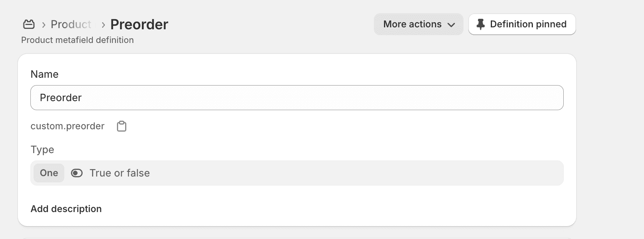
Task: Click the custom.preorder namespace and key text
Action: pyautogui.click(x=67, y=126)
